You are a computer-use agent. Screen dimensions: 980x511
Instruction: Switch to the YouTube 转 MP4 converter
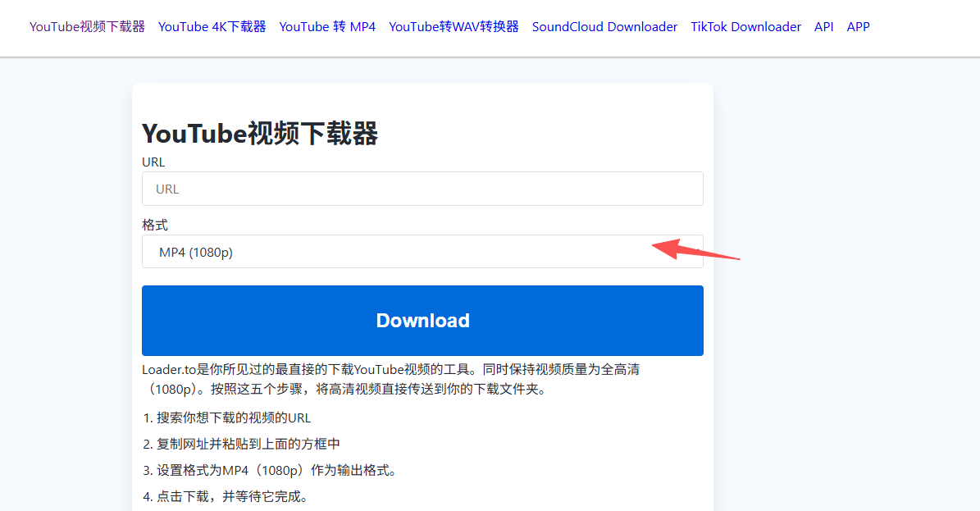point(326,26)
